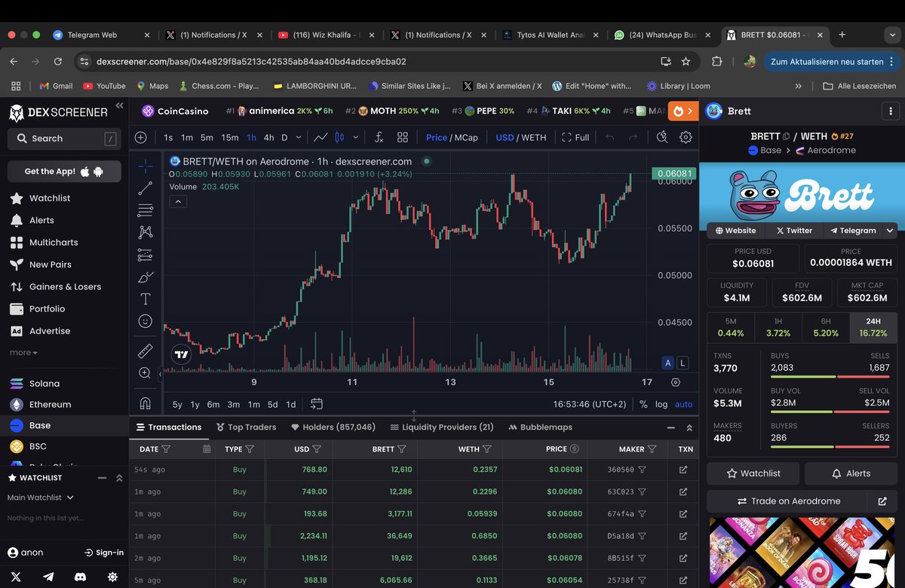Expand the timeframe interval dropdown
The width and height of the screenshot is (905, 588).
tap(299, 137)
